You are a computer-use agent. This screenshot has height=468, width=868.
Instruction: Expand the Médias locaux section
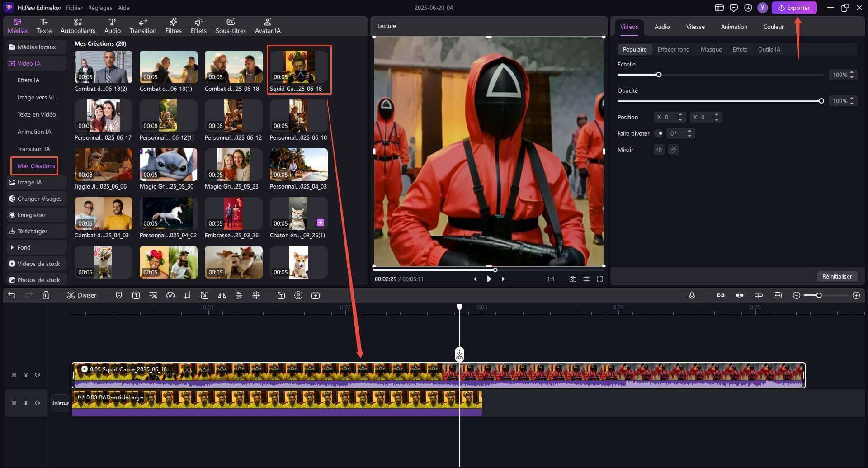click(36, 47)
